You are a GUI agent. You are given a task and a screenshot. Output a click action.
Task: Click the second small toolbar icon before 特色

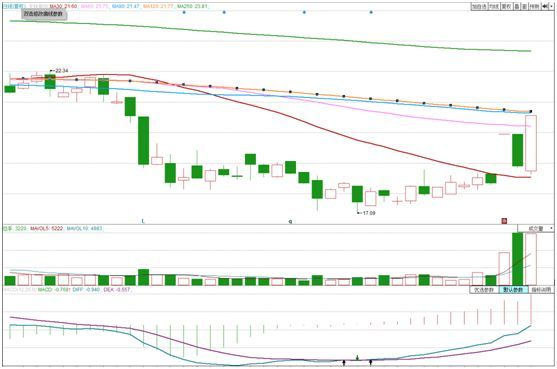[524, 6]
